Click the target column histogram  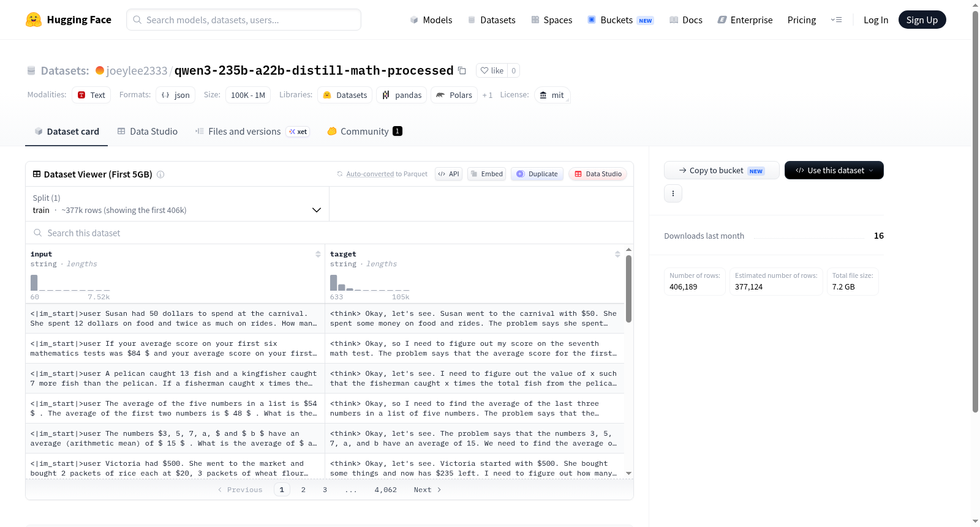click(x=370, y=283)
